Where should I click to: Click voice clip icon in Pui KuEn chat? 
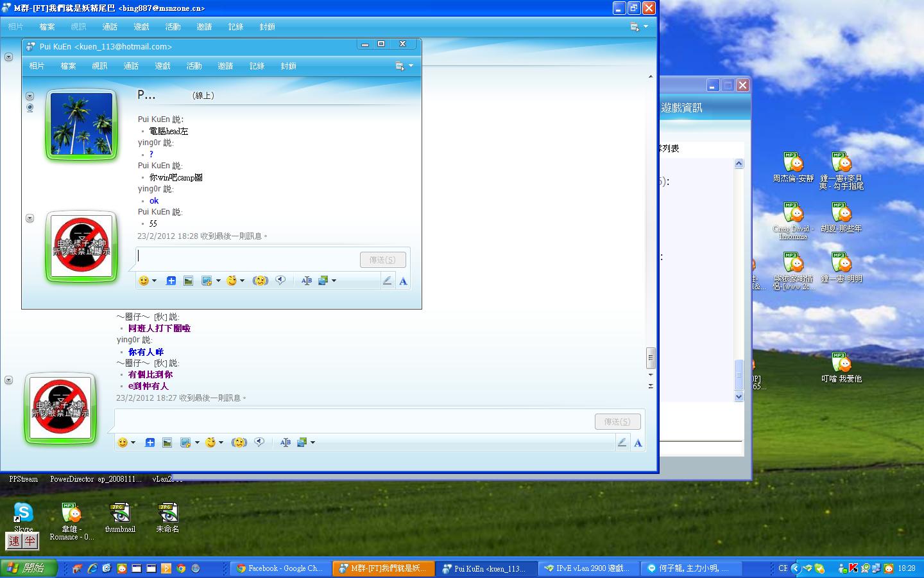click(280, 281)
